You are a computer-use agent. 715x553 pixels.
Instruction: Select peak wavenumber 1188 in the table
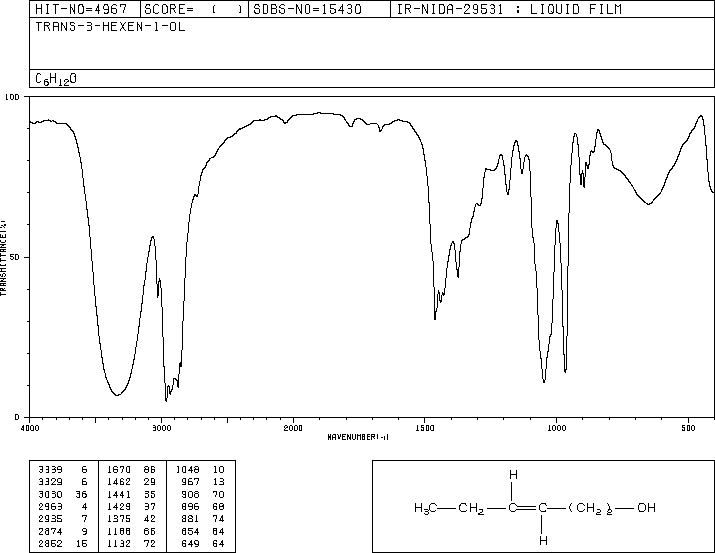[x=119, y=531]
